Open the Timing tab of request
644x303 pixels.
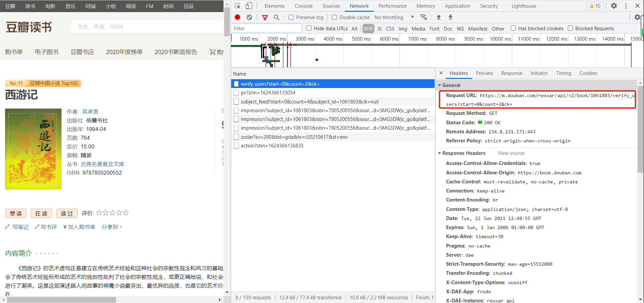[x=563, y=73]
